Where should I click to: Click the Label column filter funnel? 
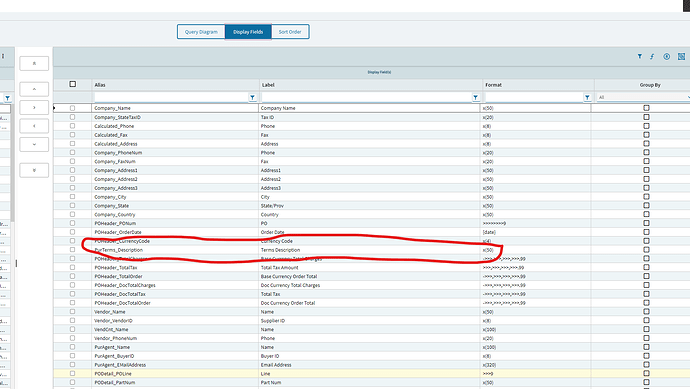tap(475, 97)
